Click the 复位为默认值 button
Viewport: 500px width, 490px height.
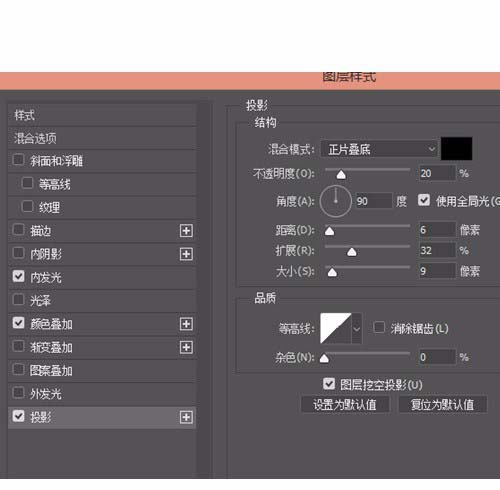(442, 405)
